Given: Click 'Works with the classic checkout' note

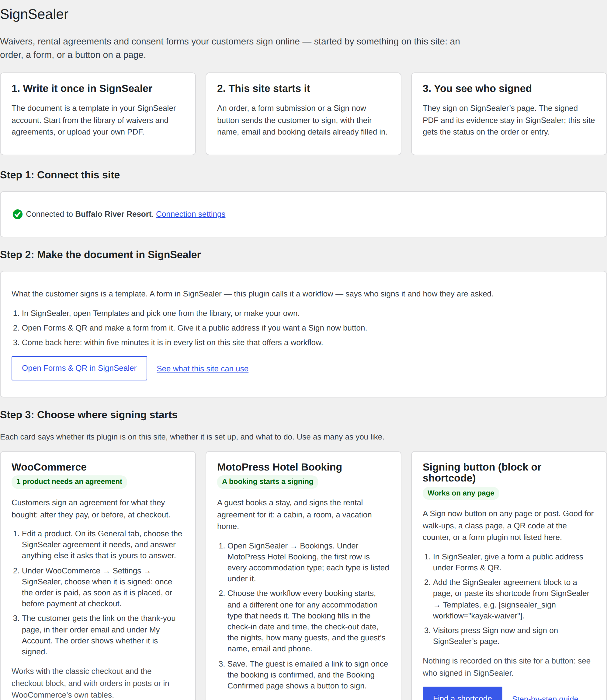Looking at the screenshot, I should coord(90,683).
